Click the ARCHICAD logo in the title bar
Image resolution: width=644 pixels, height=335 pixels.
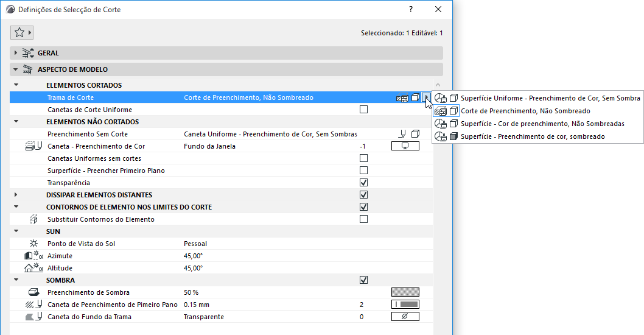[10, 9]
